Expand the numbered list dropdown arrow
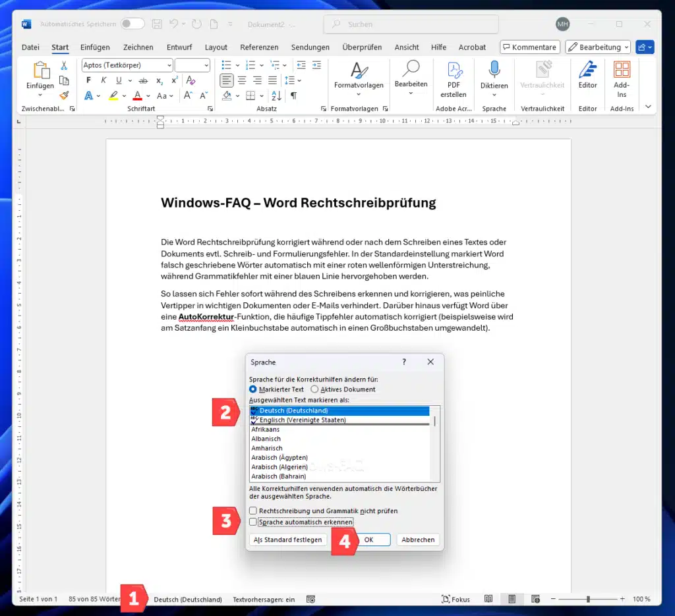 click(x=261, y=65)
